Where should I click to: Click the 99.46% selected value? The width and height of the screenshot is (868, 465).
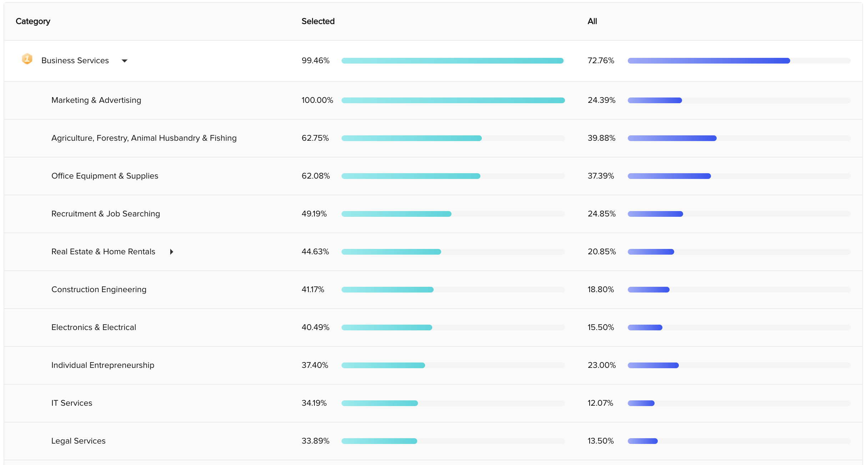(316, 61)
